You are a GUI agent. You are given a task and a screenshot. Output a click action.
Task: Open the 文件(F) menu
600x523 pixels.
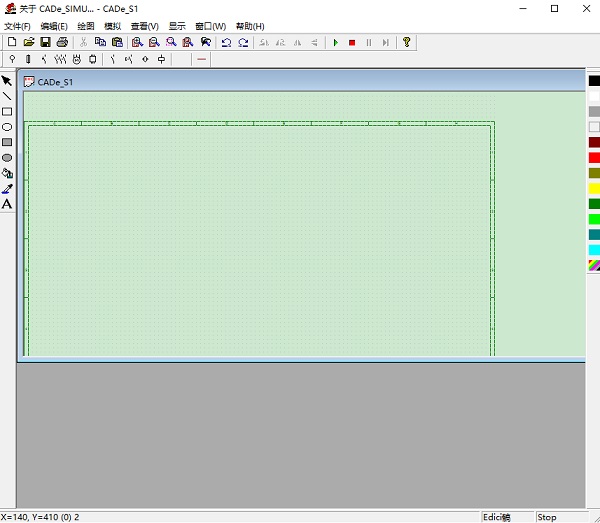[17, 26]
